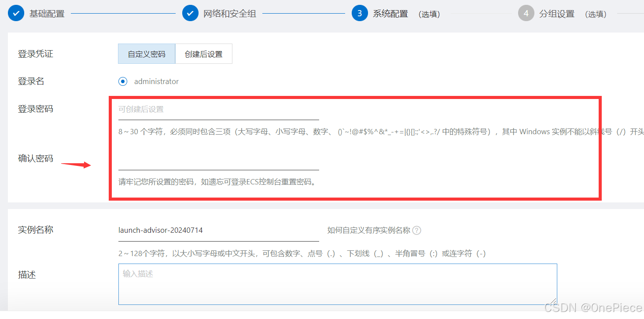Click the 网络和安全组 step checkmark icon
Screen dimensions: 644x319
[190, 13]
